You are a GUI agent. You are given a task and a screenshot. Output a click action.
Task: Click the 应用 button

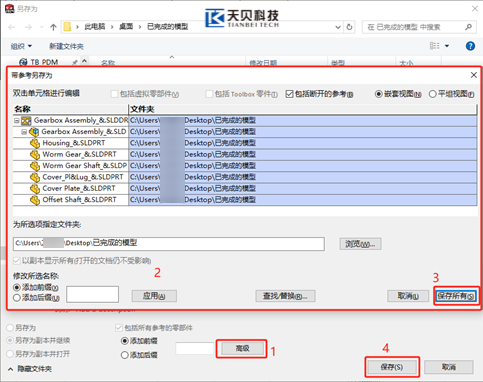coord(154,296)
